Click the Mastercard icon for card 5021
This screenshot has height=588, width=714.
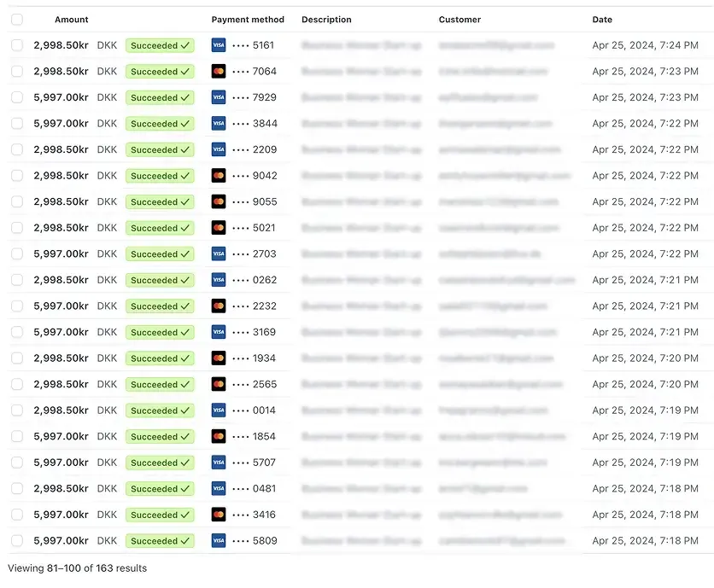(x=219, y=228)
